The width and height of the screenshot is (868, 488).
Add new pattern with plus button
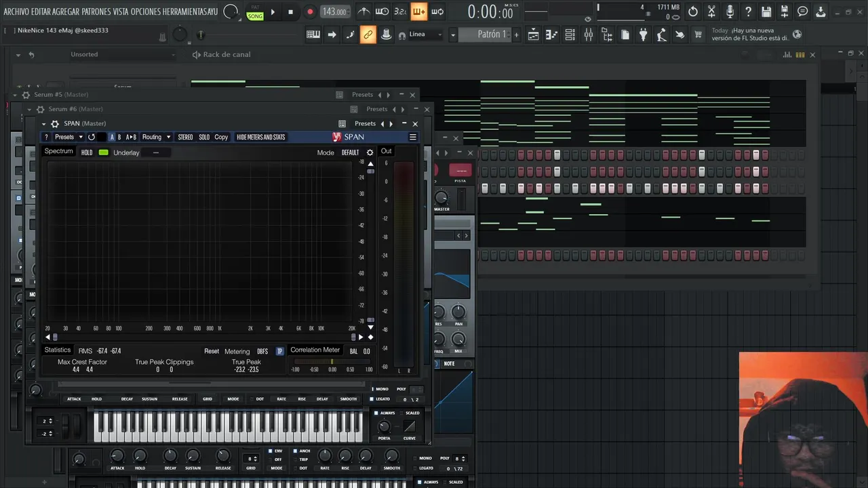(x=516, y=35)
